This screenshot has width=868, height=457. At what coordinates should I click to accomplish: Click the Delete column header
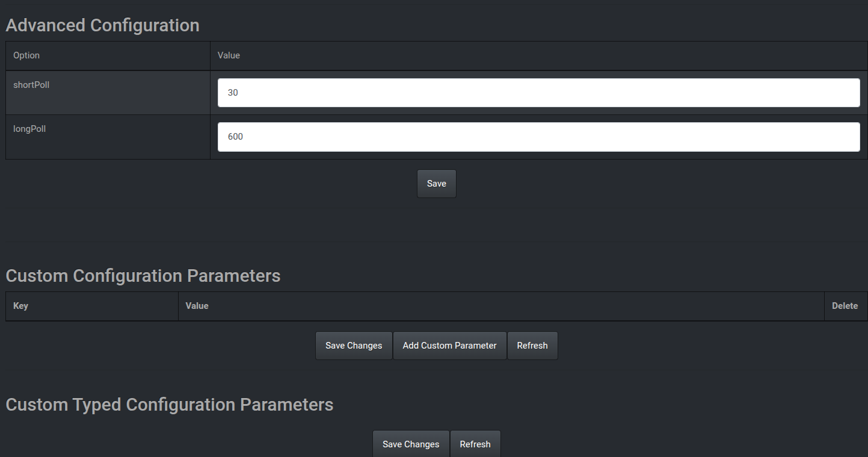click(x=845, y=306)
